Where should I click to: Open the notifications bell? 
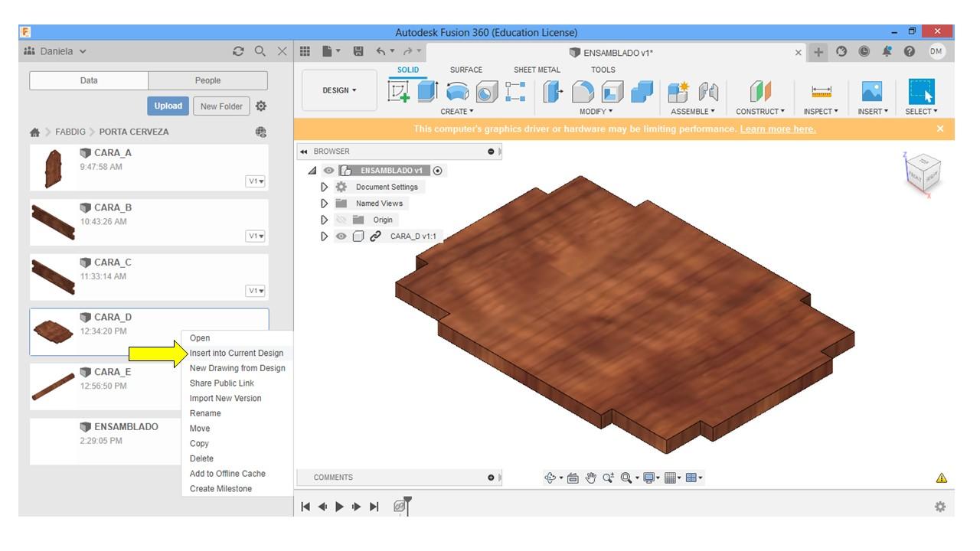coord(887,51)
